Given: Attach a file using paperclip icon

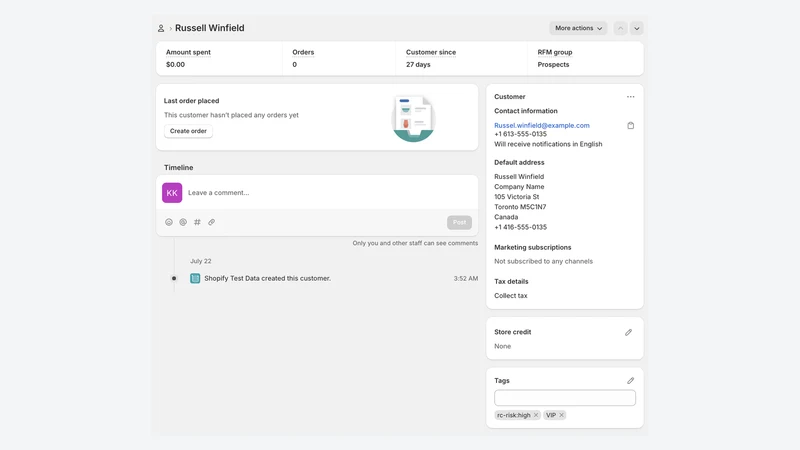Looking at the screenshot, I should [211, 222].
